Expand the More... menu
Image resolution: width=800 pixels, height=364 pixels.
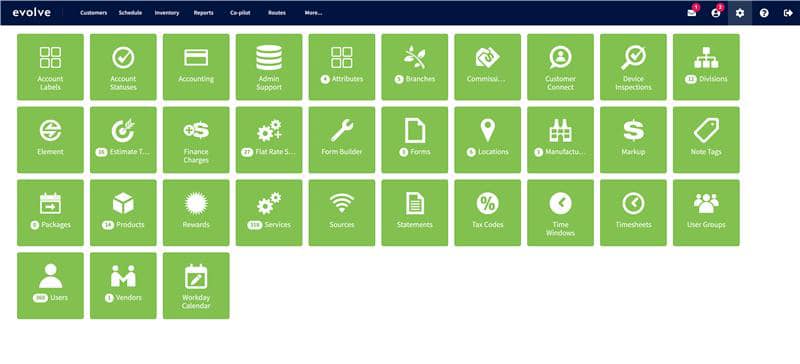[313, 13]
